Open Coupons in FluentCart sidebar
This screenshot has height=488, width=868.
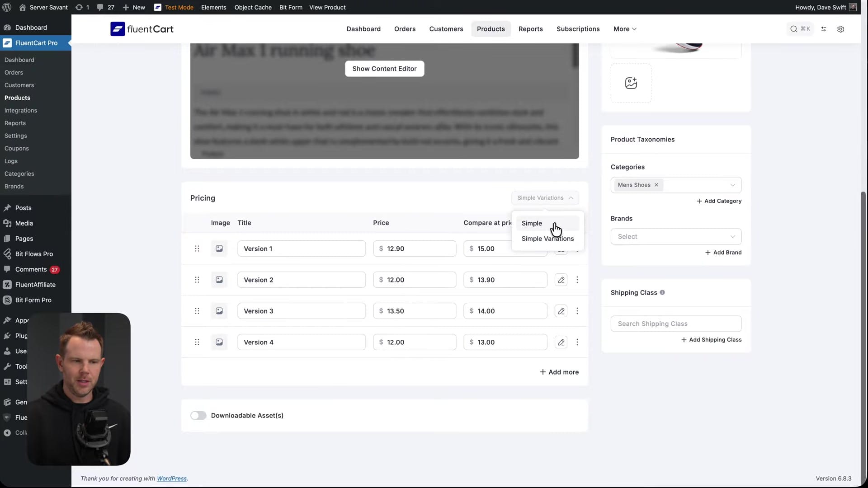(17, 148)
